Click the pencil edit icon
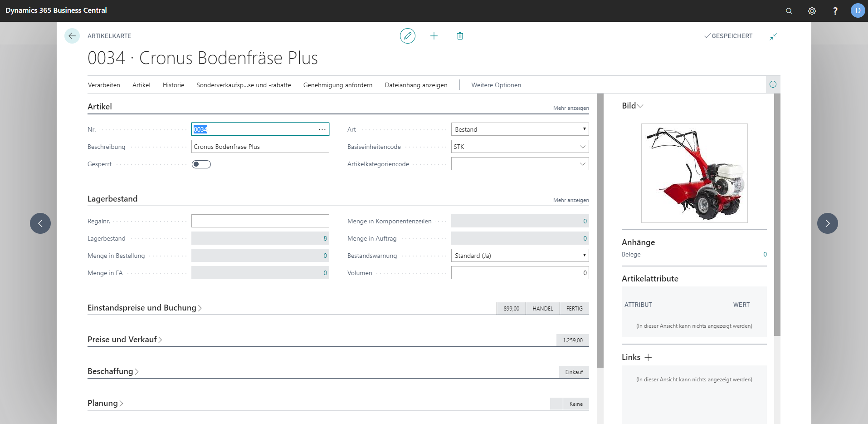 tap(408, 36)
